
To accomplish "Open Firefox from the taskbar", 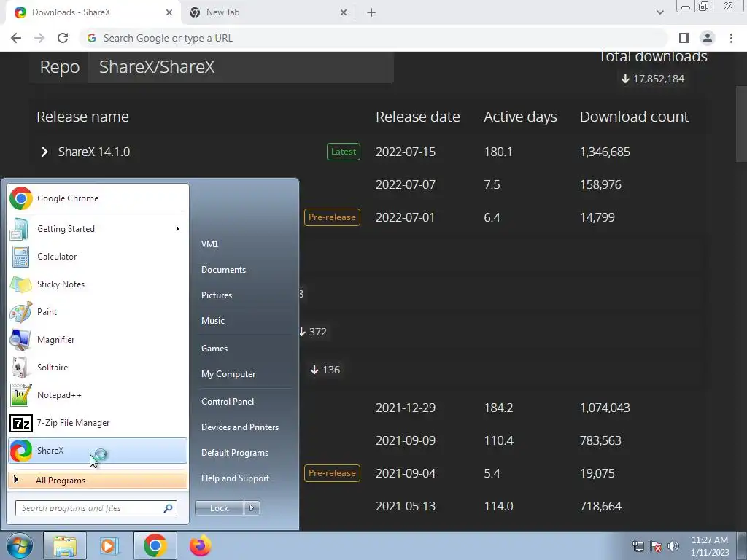I will point(200,545).
